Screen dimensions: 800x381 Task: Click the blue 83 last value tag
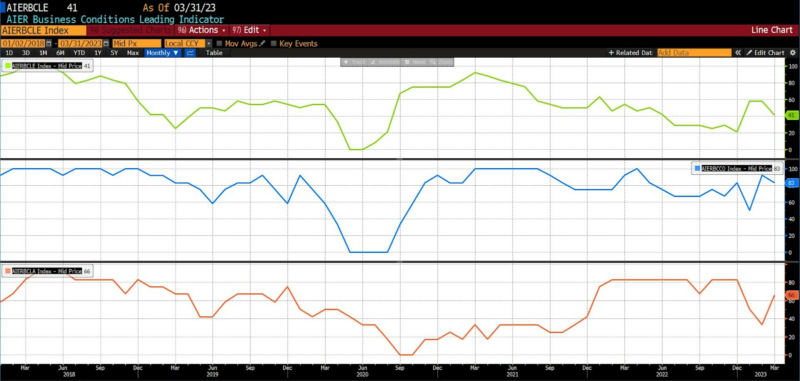[791, 183]
